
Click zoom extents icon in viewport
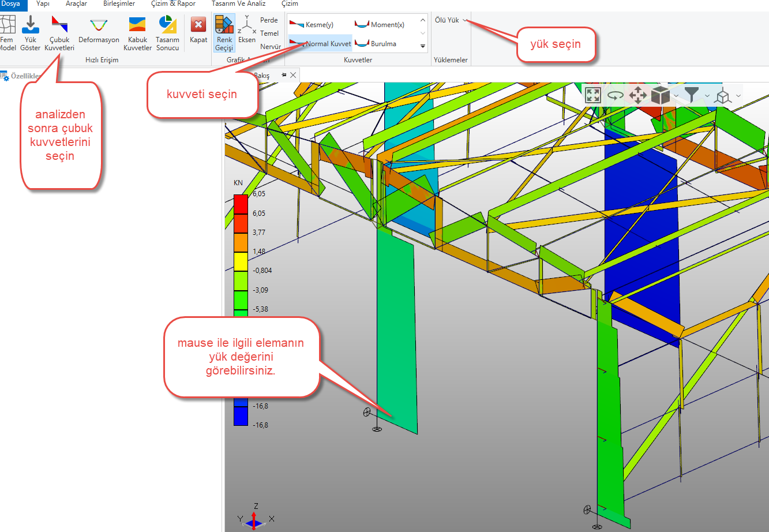593,95
